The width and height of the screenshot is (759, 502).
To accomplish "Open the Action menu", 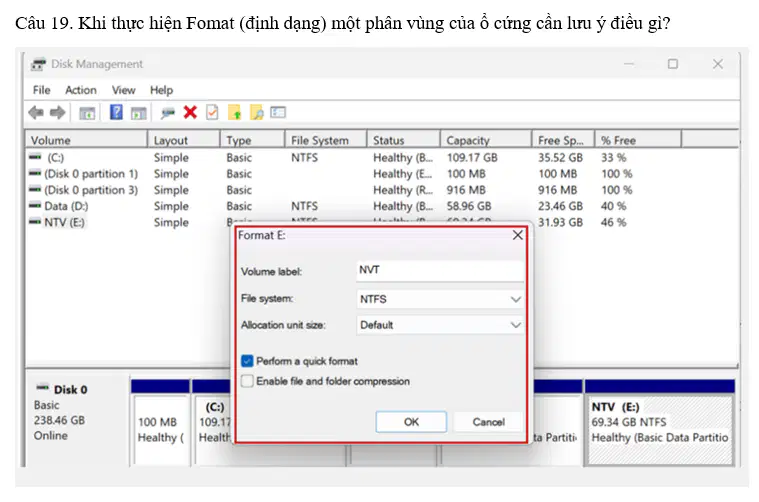I will [x=81, y=90].
